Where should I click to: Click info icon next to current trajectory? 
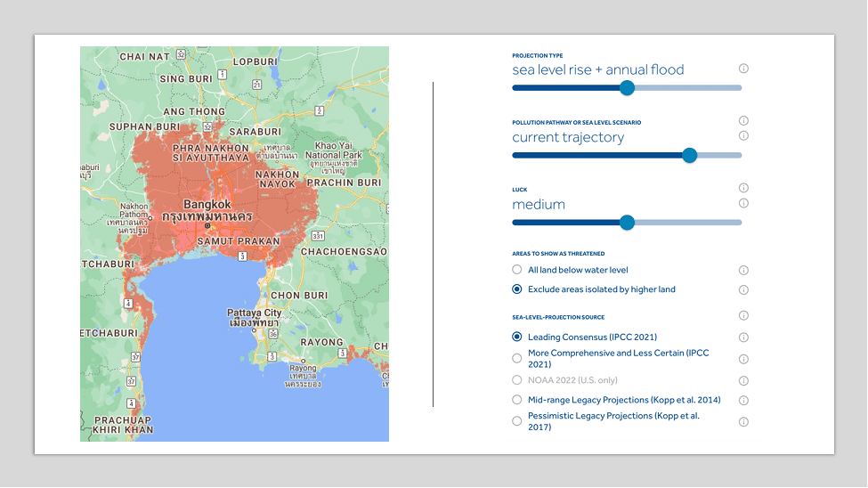tap(743, 136)
